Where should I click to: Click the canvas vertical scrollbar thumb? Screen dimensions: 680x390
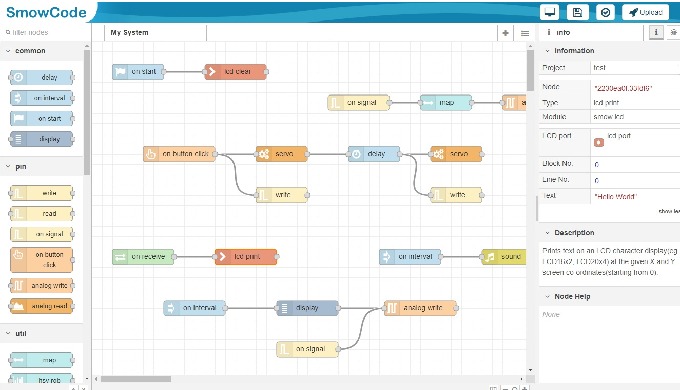pyautogui.click(x=530, y=70)
